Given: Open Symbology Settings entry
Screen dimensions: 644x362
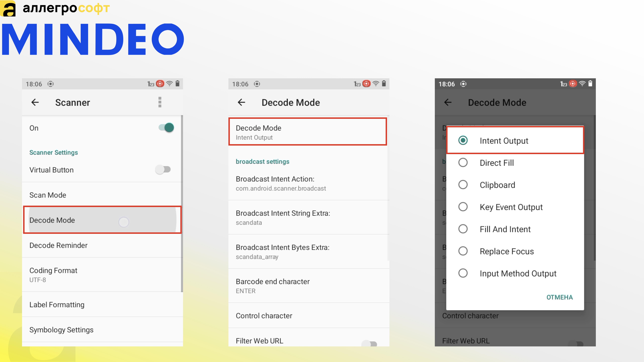Looking at the screenshot, I should [x=102, y=330].
